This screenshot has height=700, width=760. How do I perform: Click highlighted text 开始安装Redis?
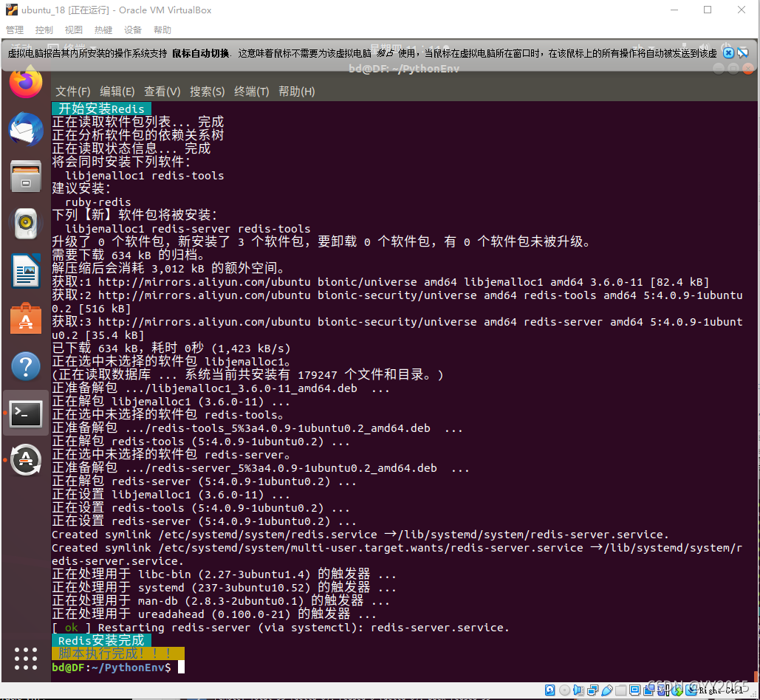101,109
